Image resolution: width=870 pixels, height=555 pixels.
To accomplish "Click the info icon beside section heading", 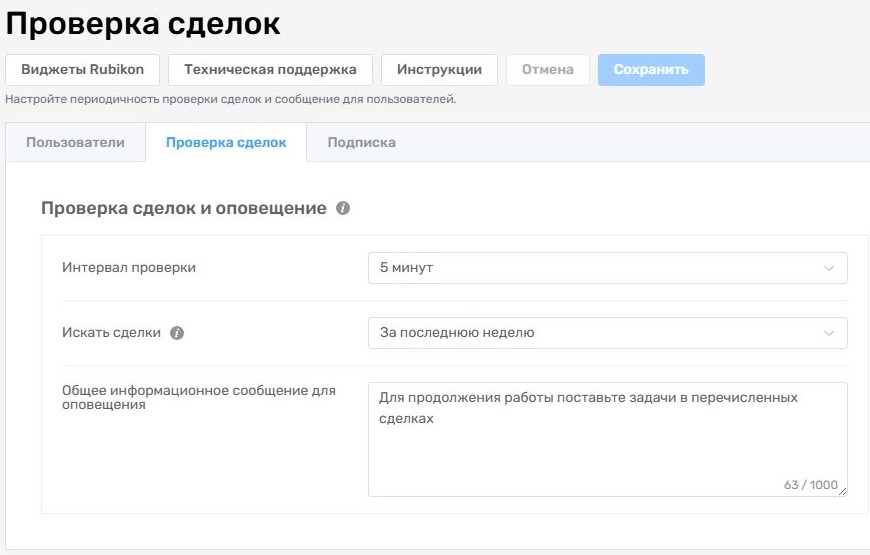I will tap(343, 208).
